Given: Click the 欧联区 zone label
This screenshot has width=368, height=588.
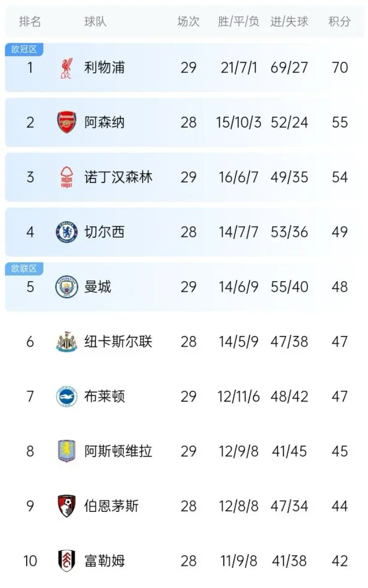Looking at the screenshot, I should (x=24, y=269).
